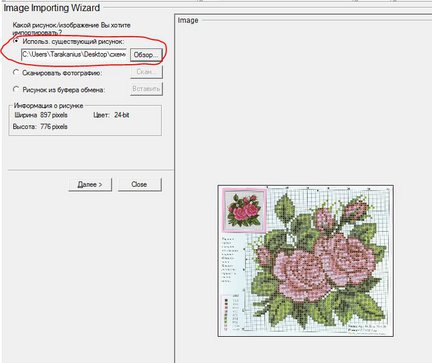Screen dimensions: 432x363
Task: Click the Сканировать фотографию label
Action: 62,73
